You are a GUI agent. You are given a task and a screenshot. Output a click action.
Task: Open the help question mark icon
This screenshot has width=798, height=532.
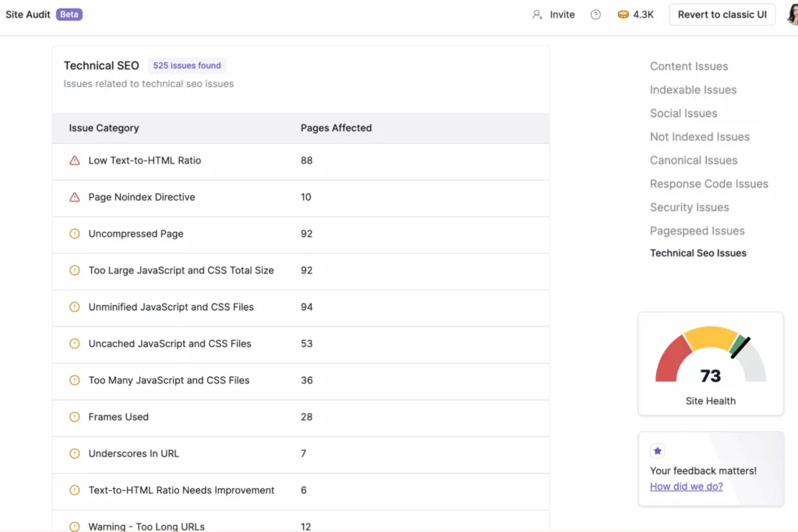click(595, 14)
